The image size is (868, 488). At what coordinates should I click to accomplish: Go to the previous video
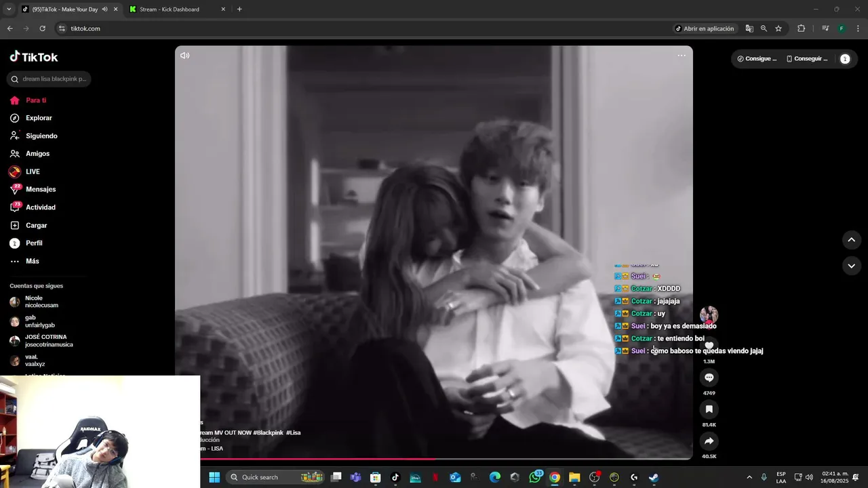pos(851,240)
